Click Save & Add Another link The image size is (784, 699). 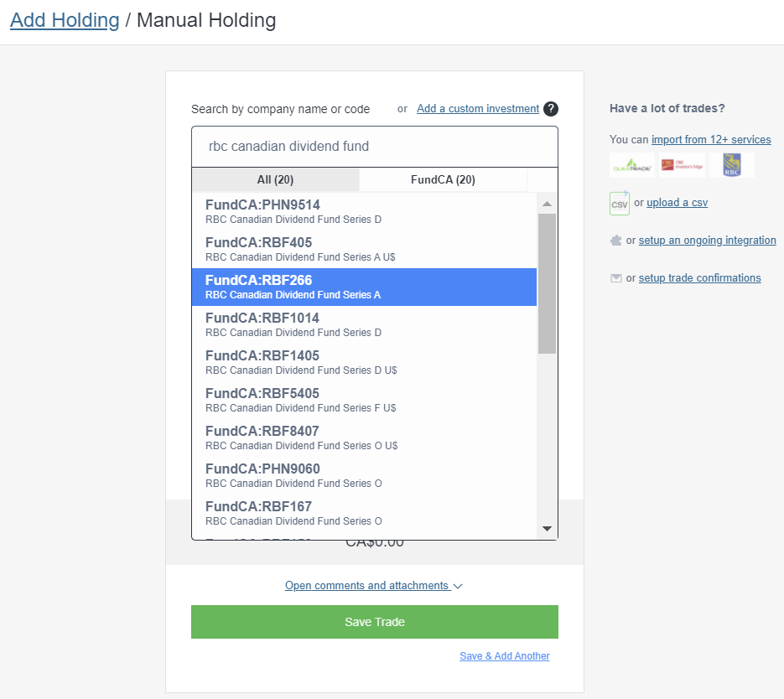505,656
